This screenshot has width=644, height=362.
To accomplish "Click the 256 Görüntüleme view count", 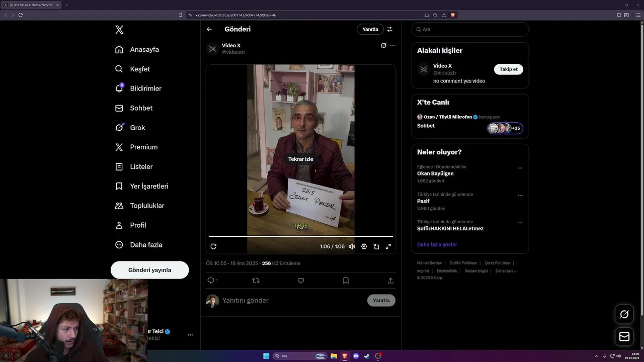I will [x=281, y=263].
